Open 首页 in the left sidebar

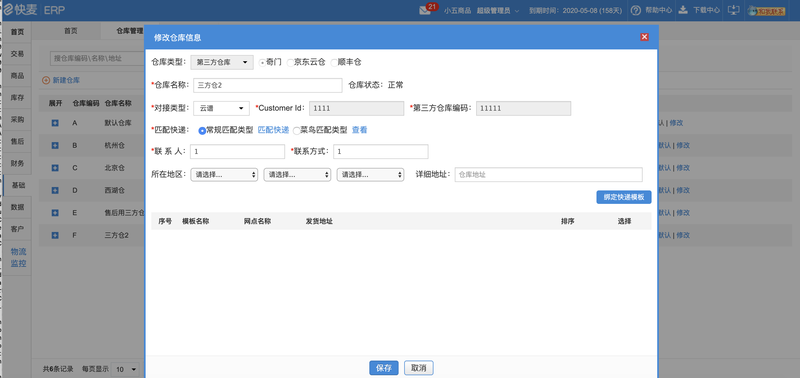(x=17, y=32)
